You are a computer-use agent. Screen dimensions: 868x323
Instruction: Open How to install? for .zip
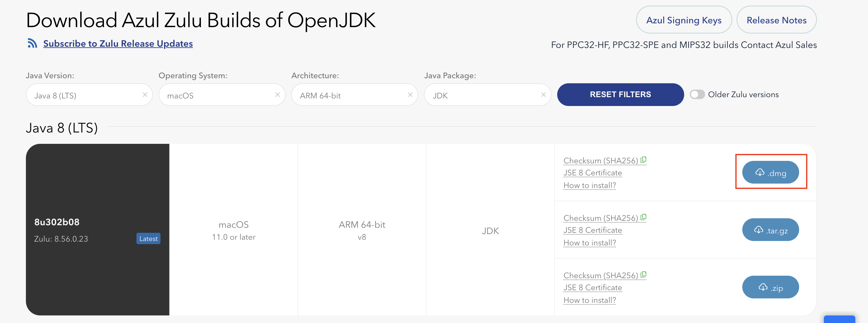point(590,300)
